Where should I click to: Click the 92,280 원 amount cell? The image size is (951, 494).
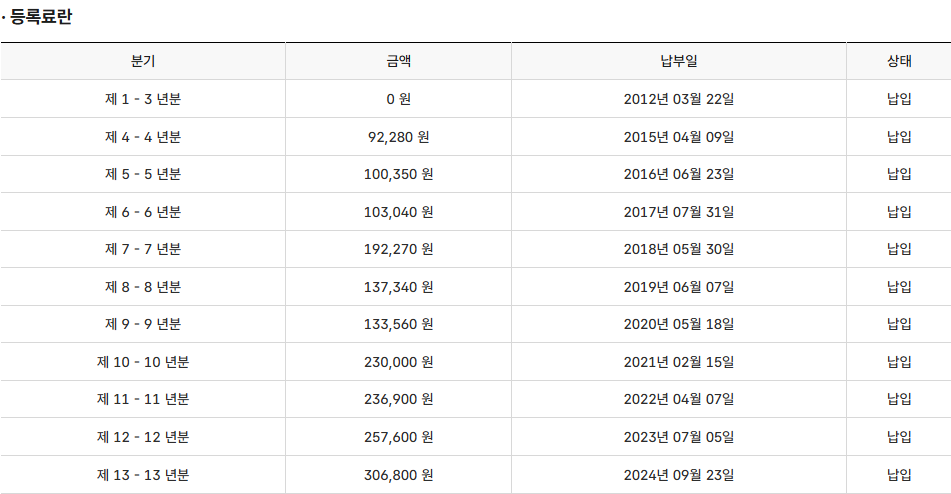[x=398, y=137]
